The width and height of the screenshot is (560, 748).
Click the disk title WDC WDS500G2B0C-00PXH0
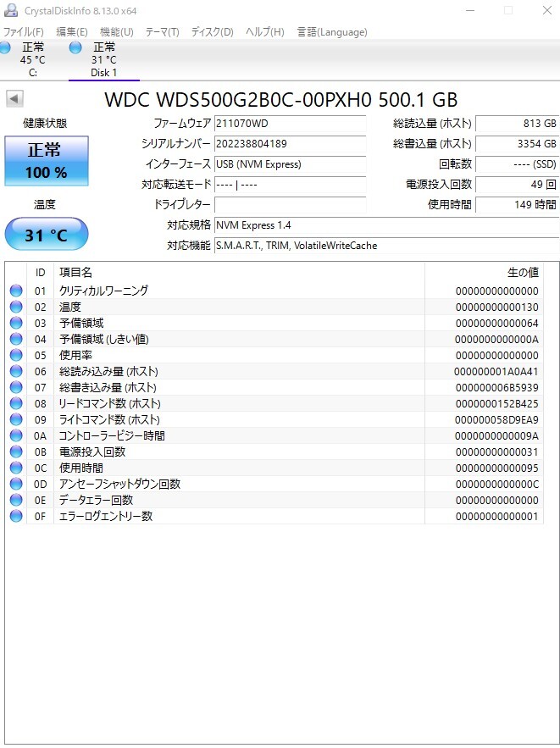[281, 100]
